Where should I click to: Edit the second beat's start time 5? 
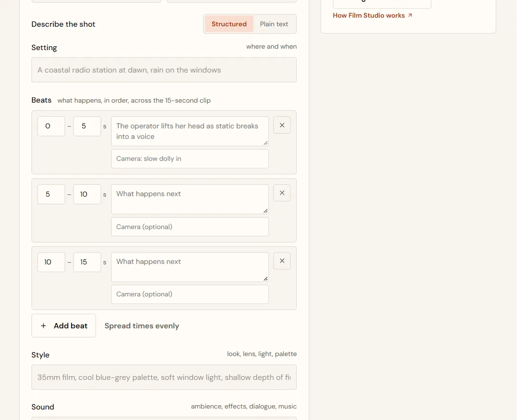pos(51,194)
